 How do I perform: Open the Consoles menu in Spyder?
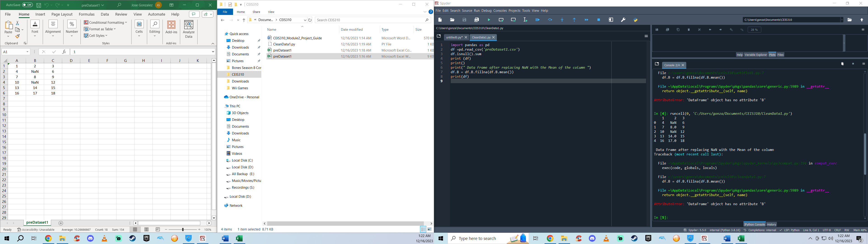500,11
